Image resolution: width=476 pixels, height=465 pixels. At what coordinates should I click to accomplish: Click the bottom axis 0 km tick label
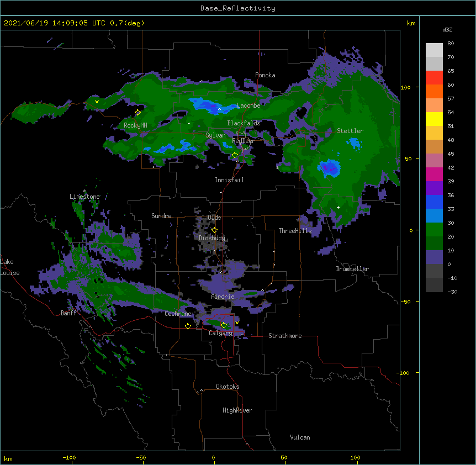pyautogui.click(x=213, y=457)
